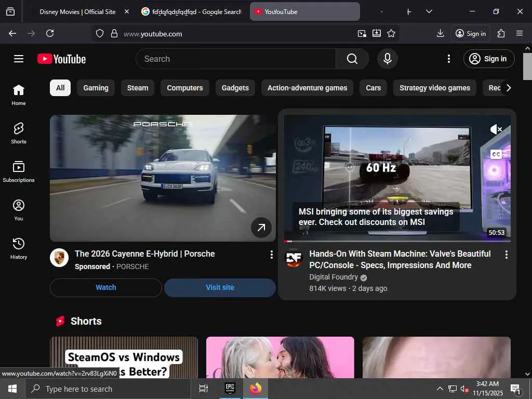Click the YouTube logo
532x399 pixels.
[x=61, y=59]
